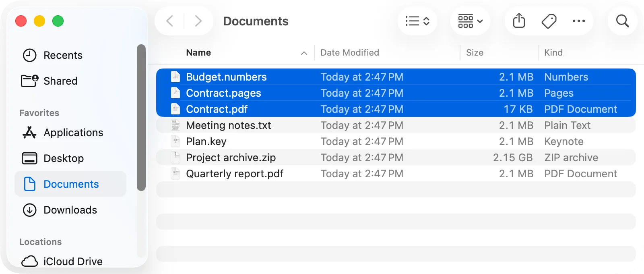Image resolution: width=644 pixels, height=274 pixels.
Task: Select the Contract.pdf file name
Action: click(x=217, y=109)
